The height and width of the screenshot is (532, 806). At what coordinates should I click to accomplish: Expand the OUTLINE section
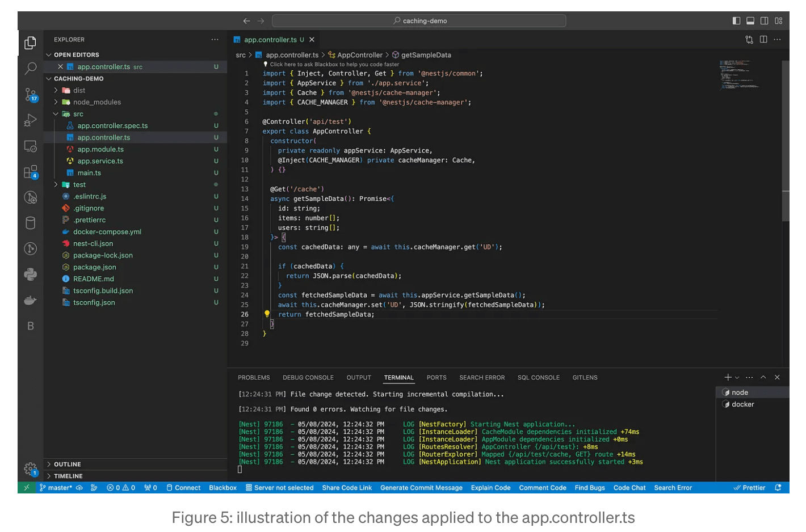pyautogui.click(x=135, y=465)
